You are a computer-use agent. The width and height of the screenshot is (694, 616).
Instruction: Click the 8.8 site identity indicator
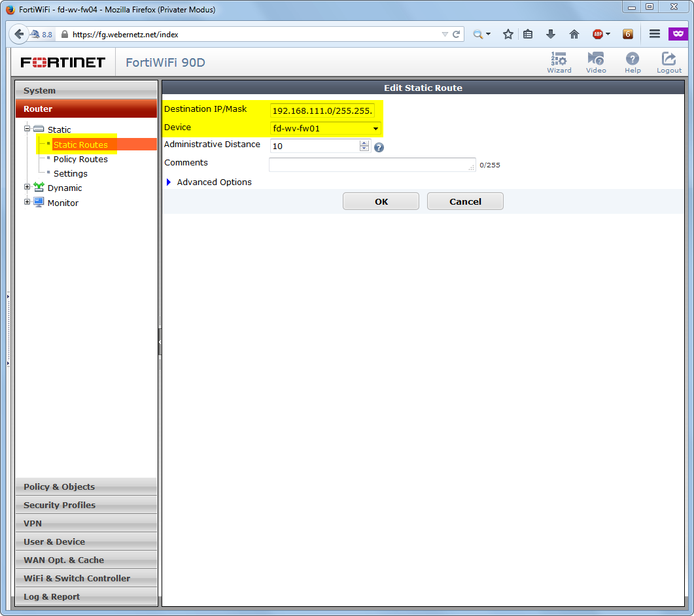(x=41, y=34)
